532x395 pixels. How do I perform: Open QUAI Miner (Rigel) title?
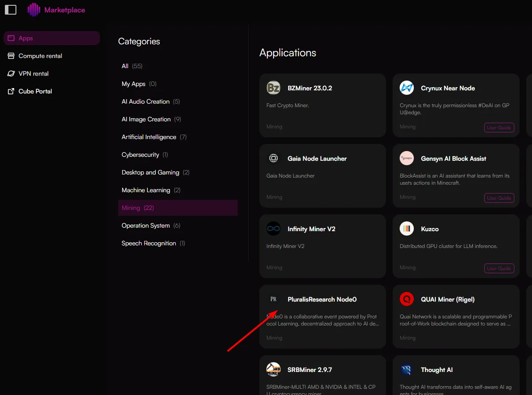(448, 299)
